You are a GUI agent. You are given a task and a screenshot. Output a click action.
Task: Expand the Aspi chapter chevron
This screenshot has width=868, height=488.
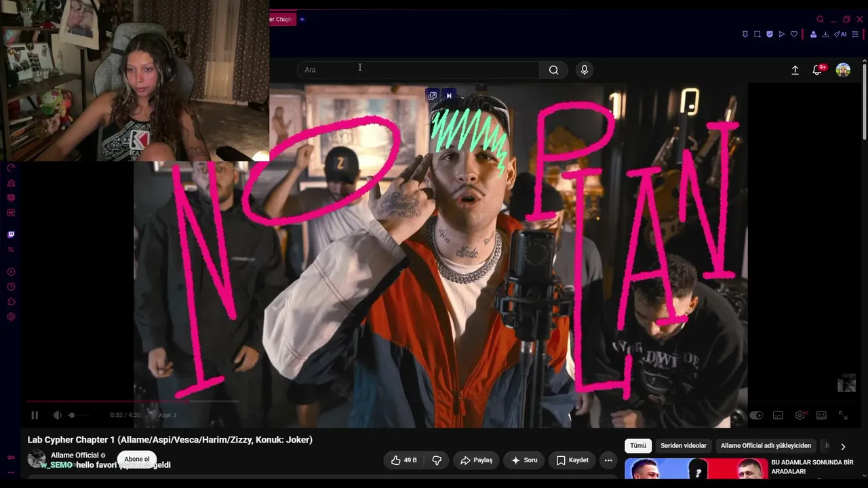(174, 415)
